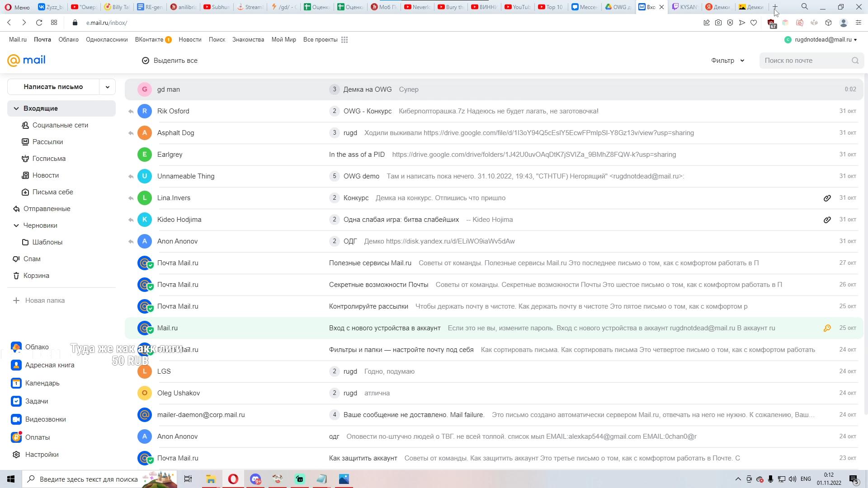Expand the Фильтр dropdown
868x488 pixels.
[727, 61]
